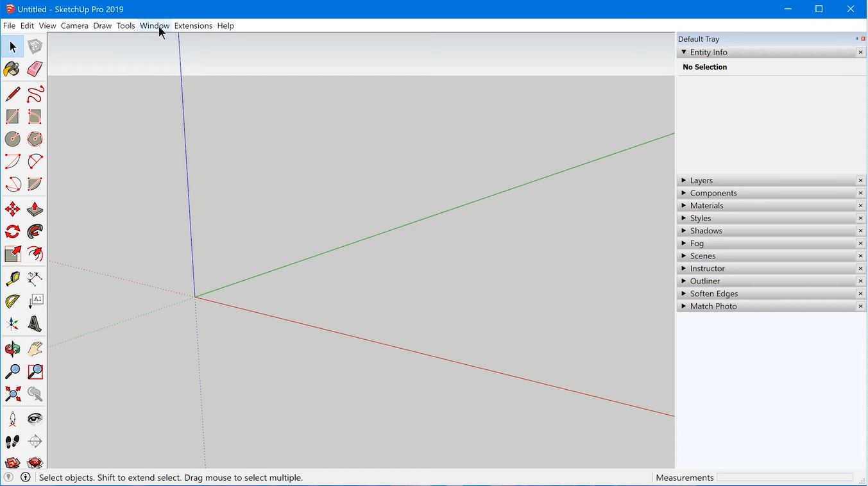The image size is (868, 486).
Task: Click the Zoom Extents icon
Action: (12, 394)
